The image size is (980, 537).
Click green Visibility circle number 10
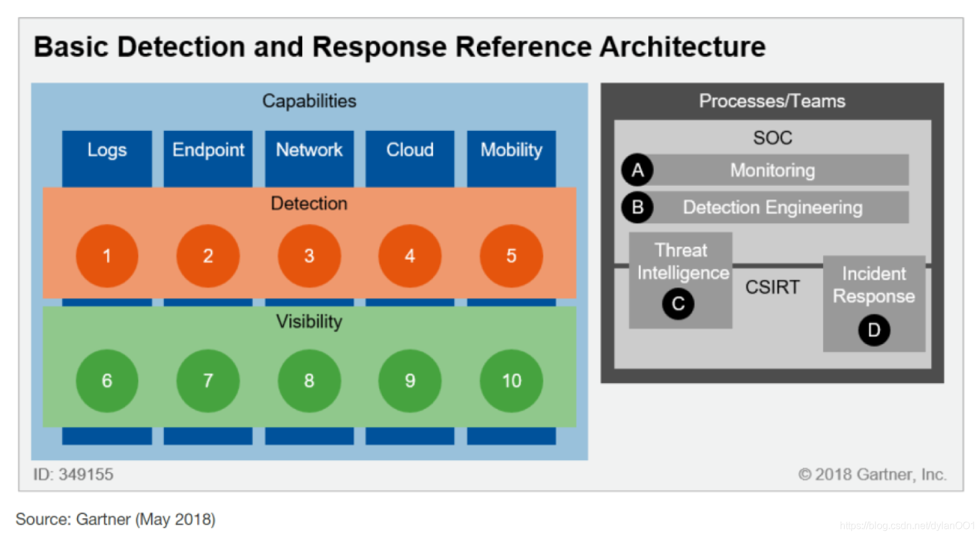[x=511, y=381]
